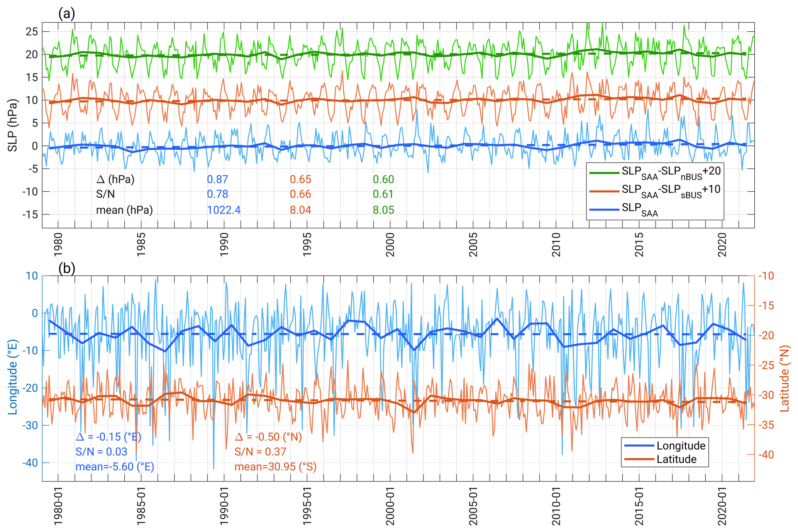Click the Latitude (°N) axis label
The image size is (798, 532).
coord(784,378)
